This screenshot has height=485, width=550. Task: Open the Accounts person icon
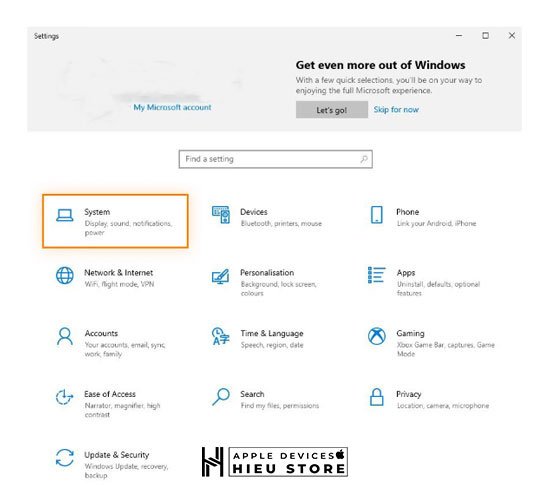click(x=65, y=336)
